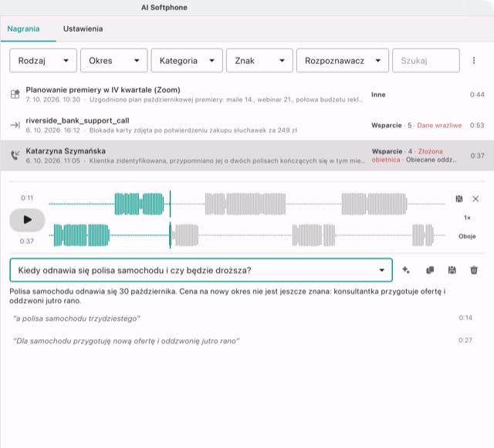494x448 pixels.
Task: Open the Rodzaj filter dropdown
Action: [43, 60]
